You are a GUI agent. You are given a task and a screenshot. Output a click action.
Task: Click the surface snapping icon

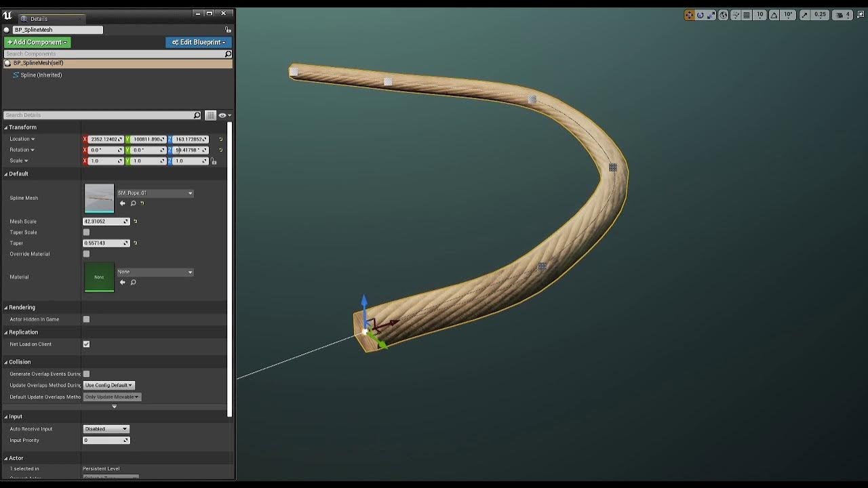[x=736, y=15]
